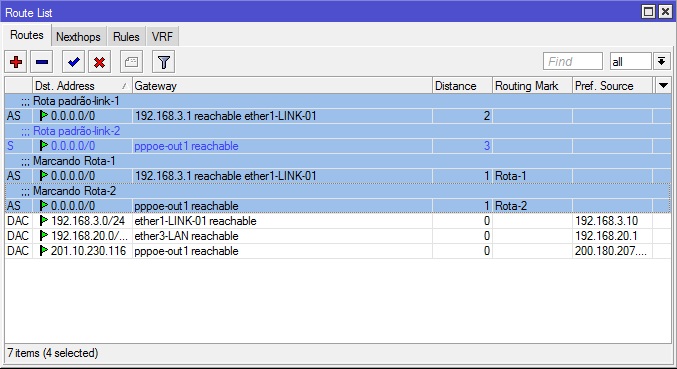Expand the 'all' filter dropdown arrow

661,61
